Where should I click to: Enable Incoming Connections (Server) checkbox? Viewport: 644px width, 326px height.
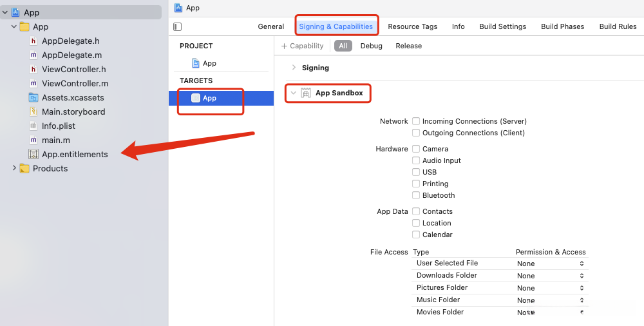click(x=417, y=121)
